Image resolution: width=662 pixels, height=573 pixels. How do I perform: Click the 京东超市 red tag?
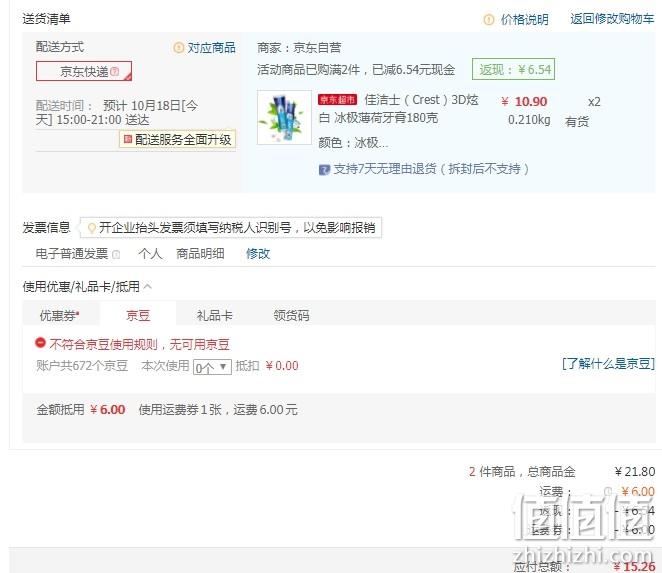(x=338, y=100)
